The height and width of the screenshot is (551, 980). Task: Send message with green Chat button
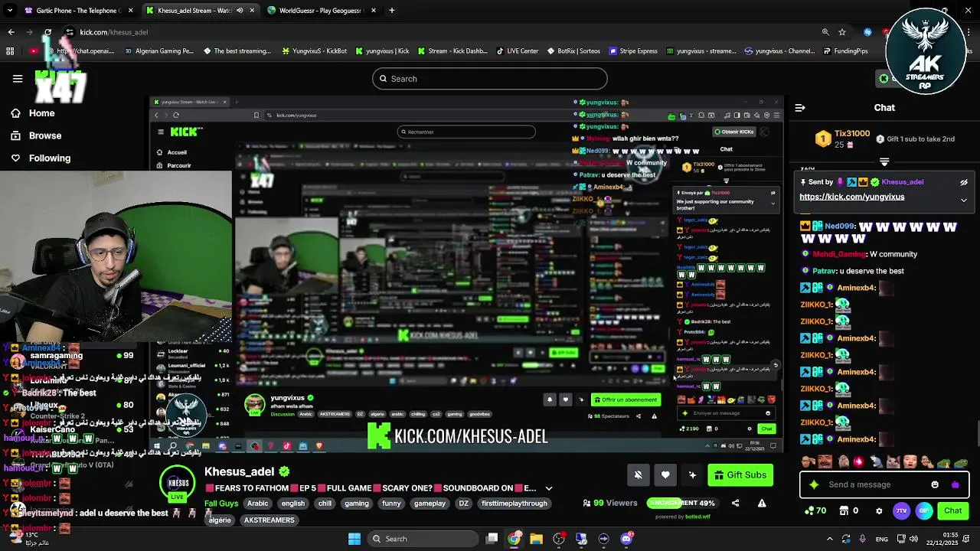pyautogui.click(x=953, y=510)
